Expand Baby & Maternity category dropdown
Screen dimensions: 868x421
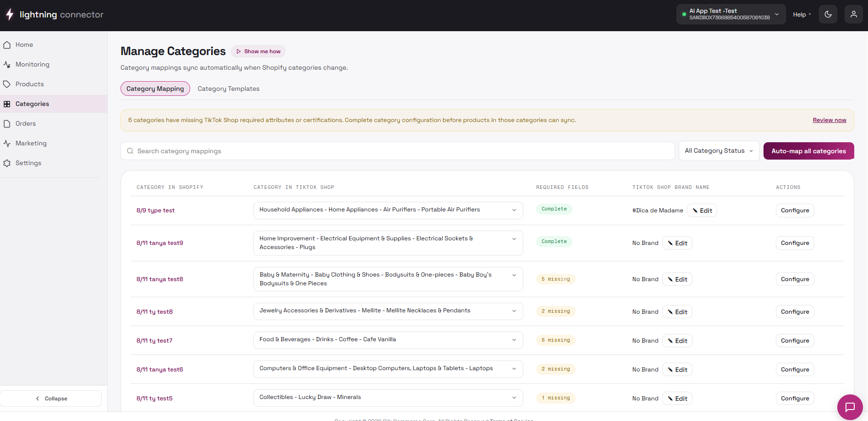pos(388,279)
